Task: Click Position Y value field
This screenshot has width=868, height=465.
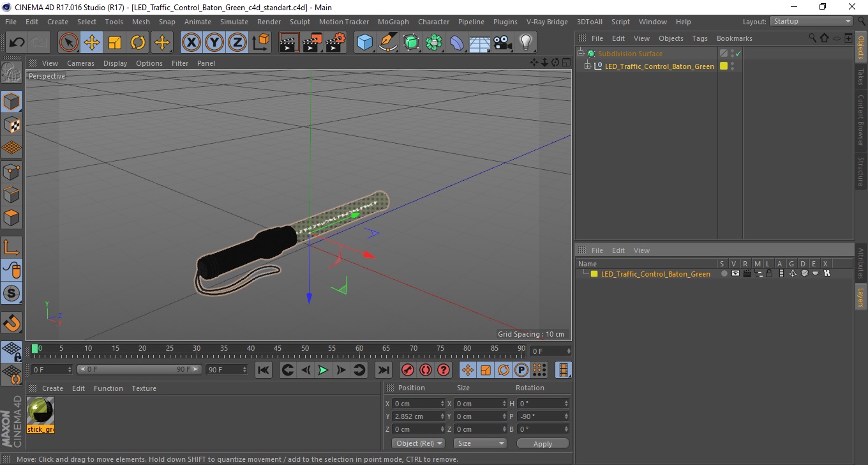Action: tap(418, 416)
